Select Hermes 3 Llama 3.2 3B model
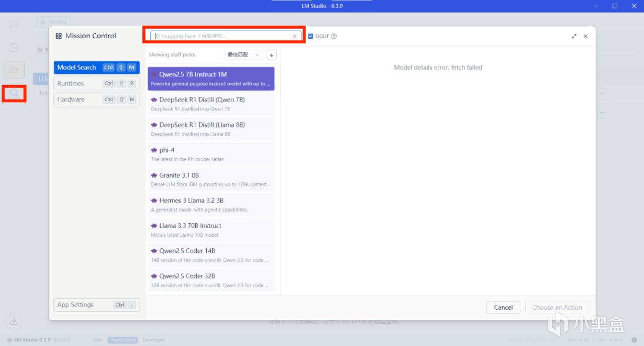The image size is (644, 346). click(x=211, y=204)
